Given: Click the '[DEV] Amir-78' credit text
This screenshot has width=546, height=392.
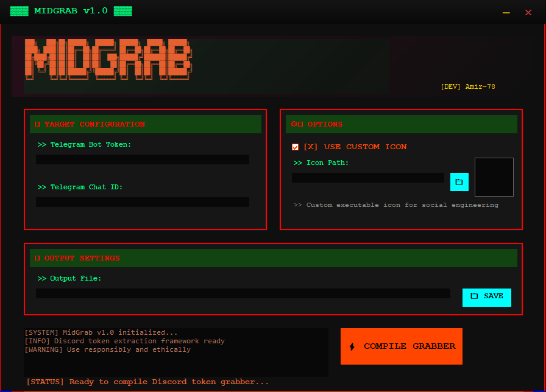Looking at the screenshot, I should click(x=467, y=86).
